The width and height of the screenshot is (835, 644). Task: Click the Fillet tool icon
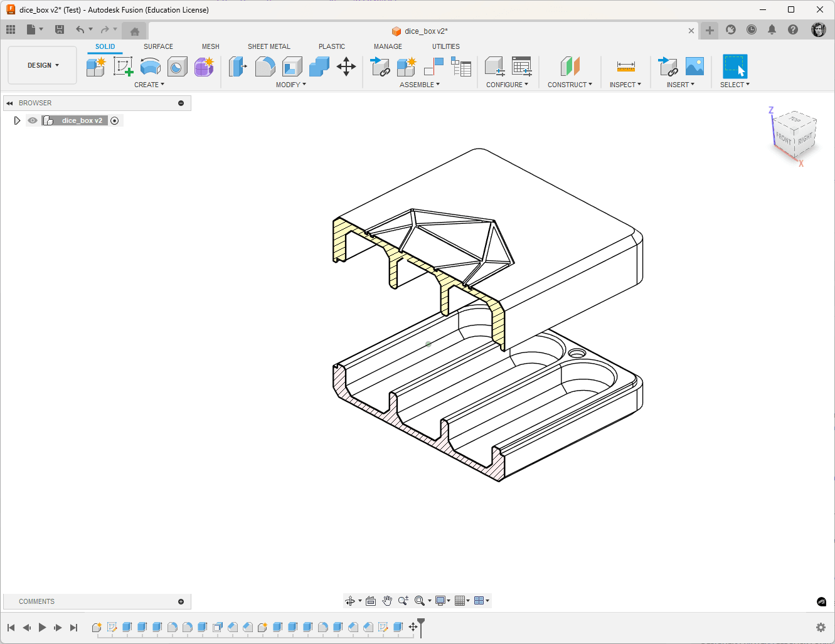(x=265, y=66)
